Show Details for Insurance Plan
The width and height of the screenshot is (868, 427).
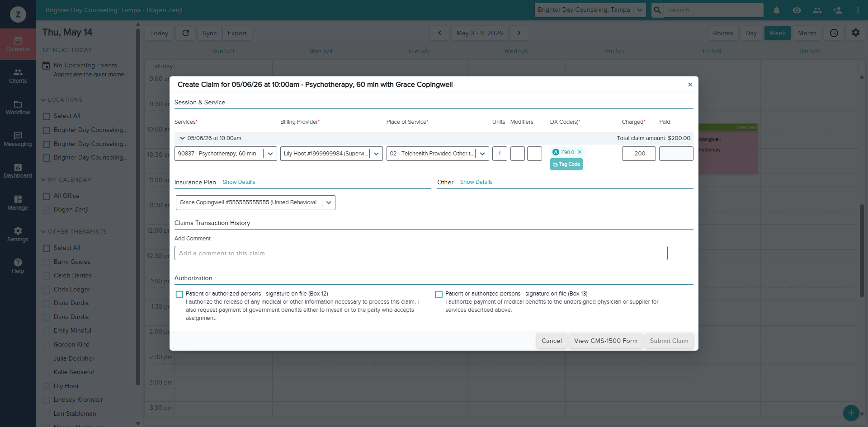pos(239,182)
